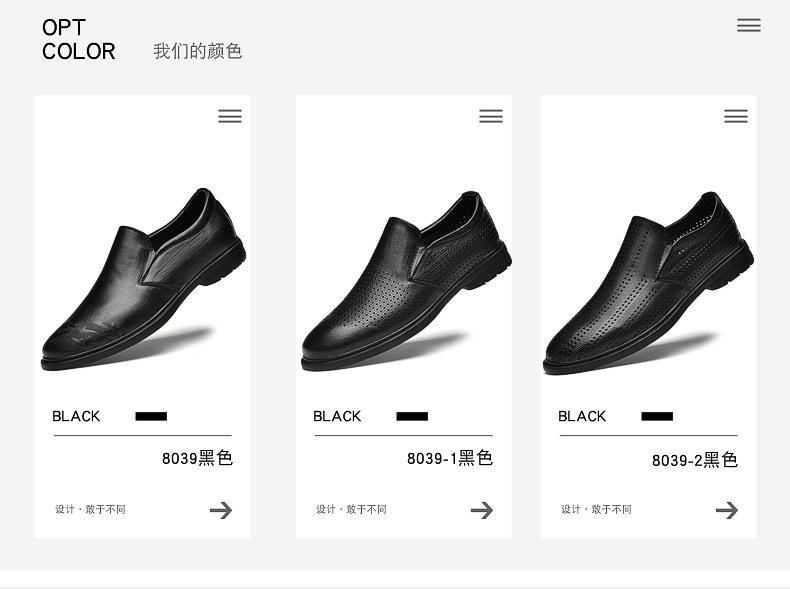Select black color swatch on 8039-1黑色 card
790x589 pixels.
pyautogui.click(x=412, y=416)
